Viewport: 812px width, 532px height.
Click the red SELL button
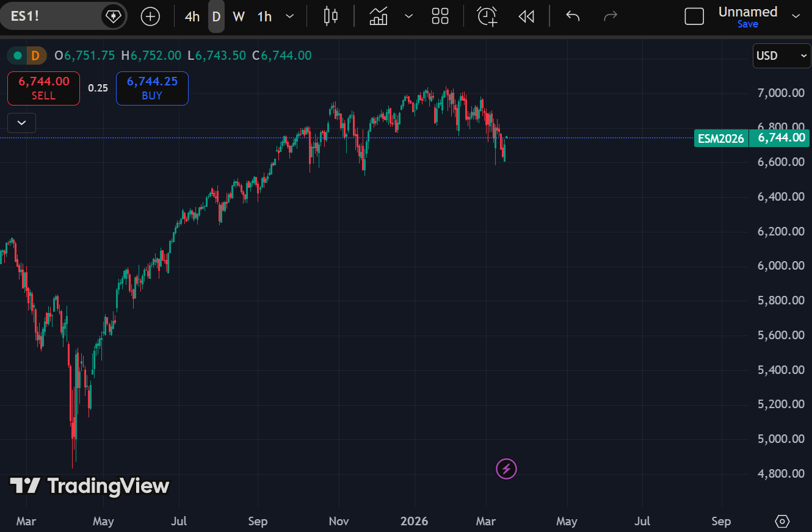pos(43,88)
